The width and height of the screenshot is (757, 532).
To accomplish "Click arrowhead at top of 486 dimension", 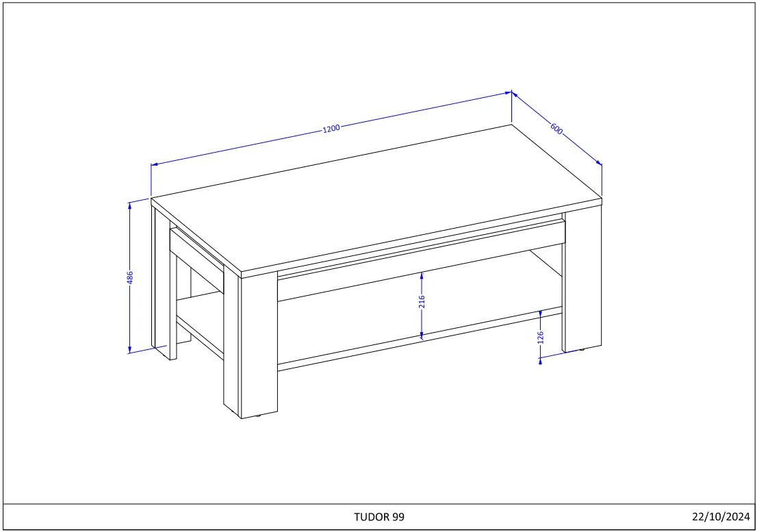I will coord(129,206).
